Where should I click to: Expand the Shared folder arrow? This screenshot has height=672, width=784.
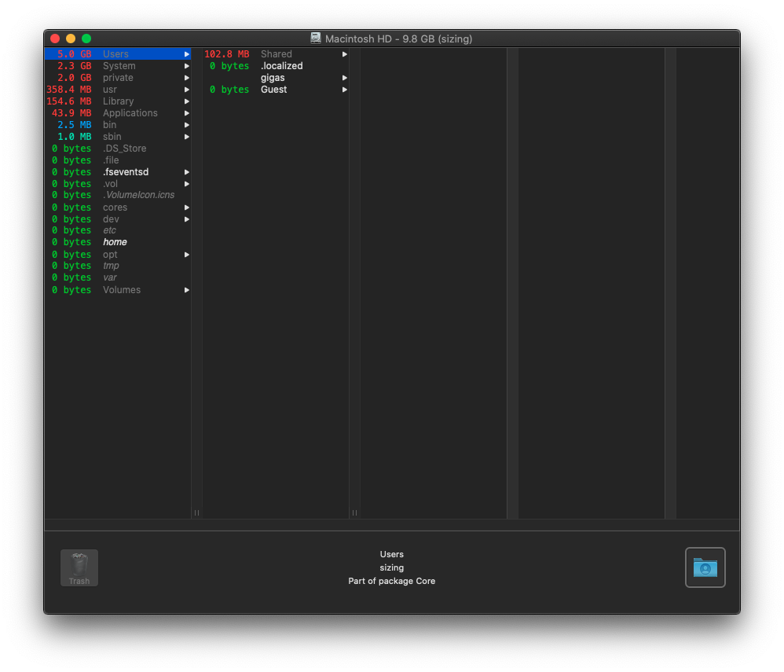[x=345, y=54]
